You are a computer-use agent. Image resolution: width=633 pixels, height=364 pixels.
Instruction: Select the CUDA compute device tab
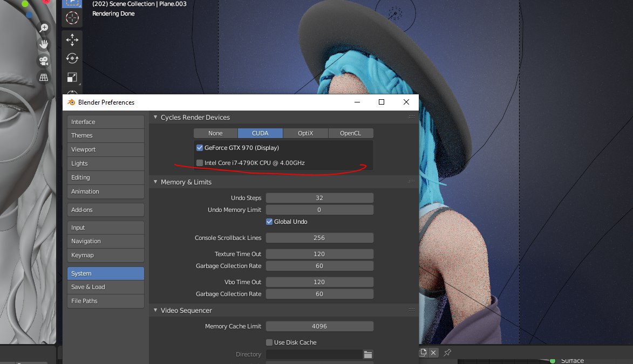pos(261,133)
